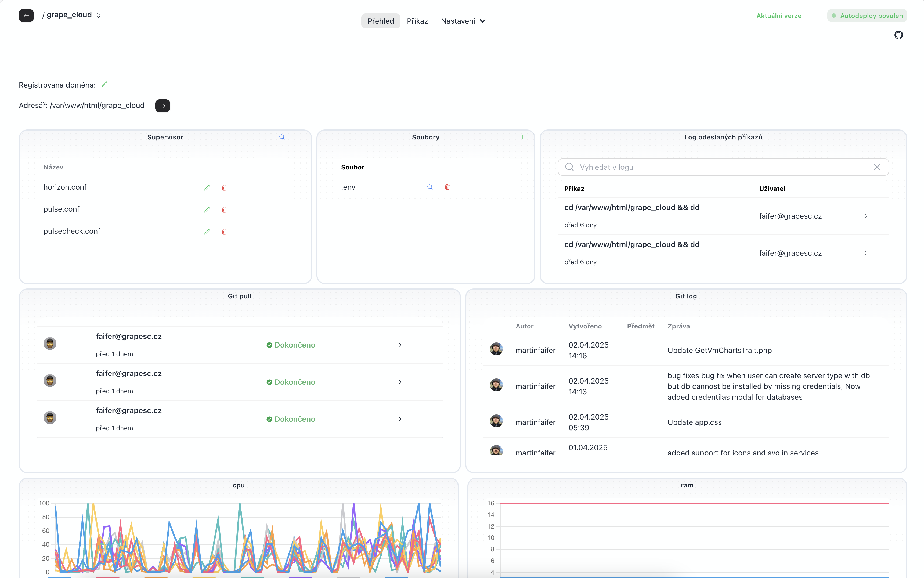
Task: Expand first Git pull entry chevron
Action: pos(400,345)
